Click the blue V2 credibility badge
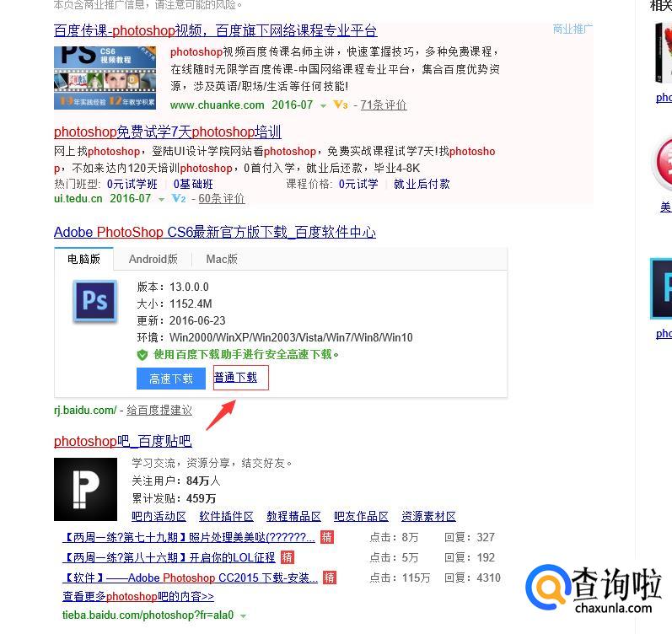Screen dimensions: 672x634 click(x=178, y=199)
